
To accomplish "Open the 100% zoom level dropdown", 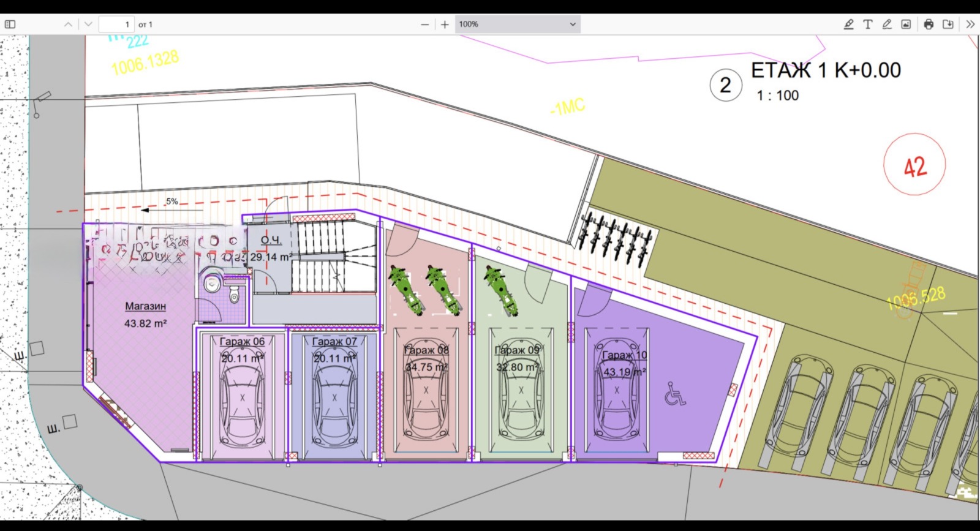I will click(x=518, y=24).
